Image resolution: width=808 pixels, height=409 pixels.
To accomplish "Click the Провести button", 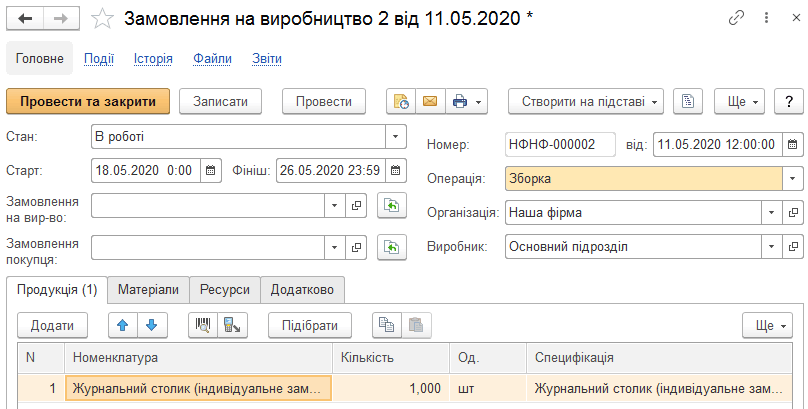I will (x=324, y=101).
